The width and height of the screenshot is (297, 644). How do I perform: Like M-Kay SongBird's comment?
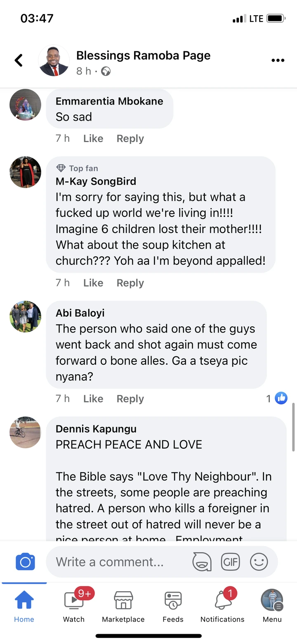click(x=93, y=283)
